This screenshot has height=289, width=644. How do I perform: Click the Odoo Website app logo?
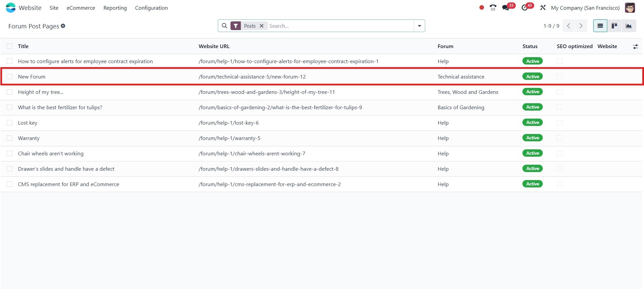click(11, 8)
